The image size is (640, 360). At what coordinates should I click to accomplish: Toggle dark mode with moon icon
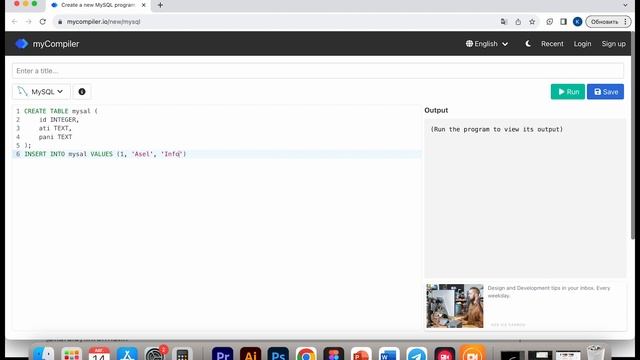coord(528,44)
